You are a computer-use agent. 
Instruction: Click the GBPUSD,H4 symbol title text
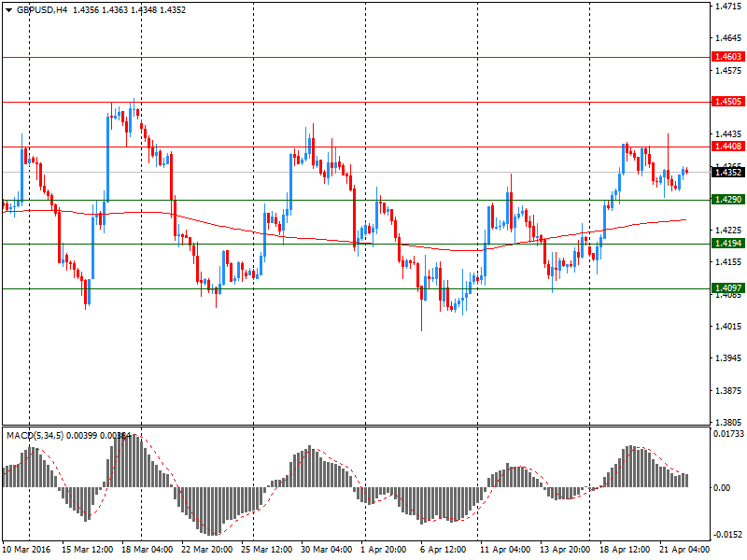[42, 10]
